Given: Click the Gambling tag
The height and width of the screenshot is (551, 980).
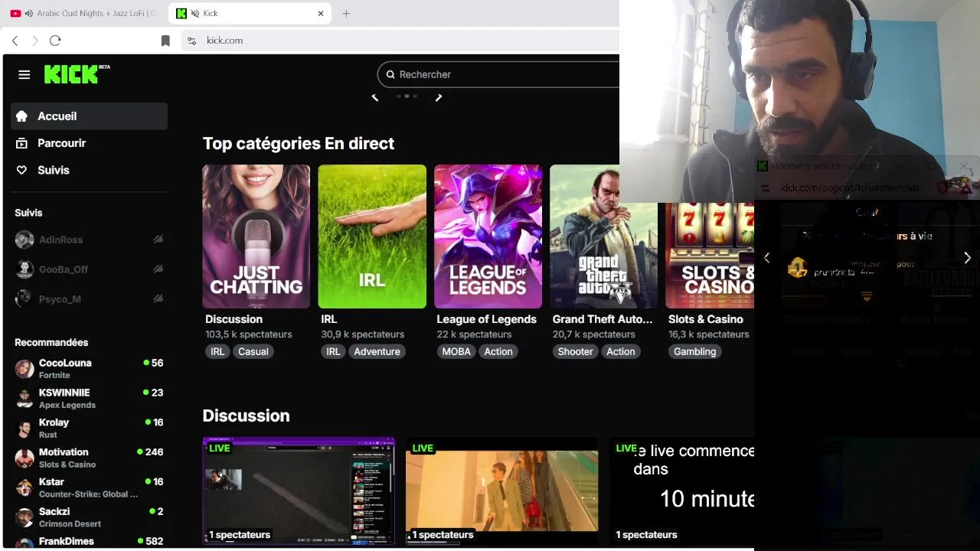Looking at the screenshot, I should [694, 351].
